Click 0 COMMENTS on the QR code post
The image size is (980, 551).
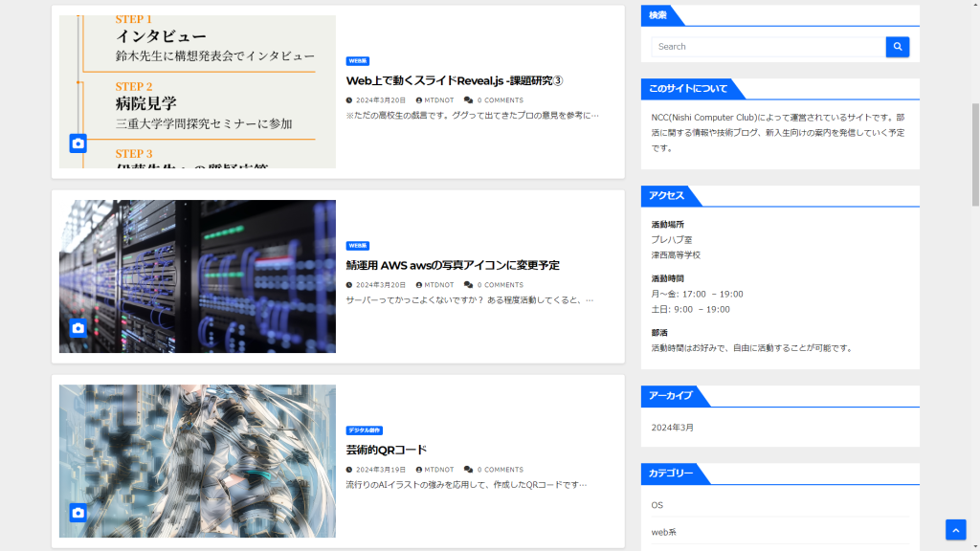[500, 470]
